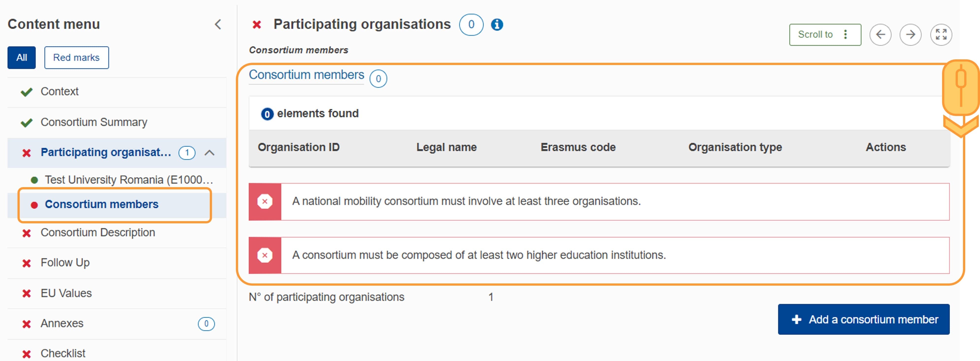
Task: Open Consortium members sub-item
Action: (x=102, y=204)
